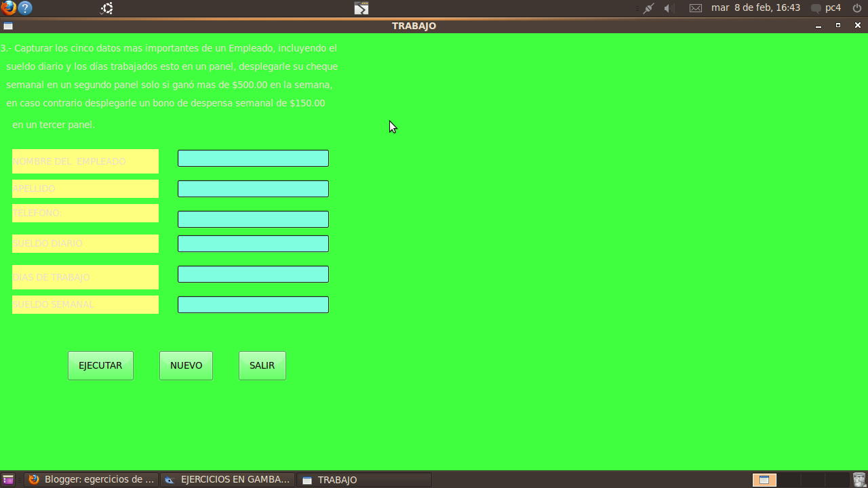Click the NUEVO button
This screenshot has height=488, width=868.
click(x=186, y=365)
